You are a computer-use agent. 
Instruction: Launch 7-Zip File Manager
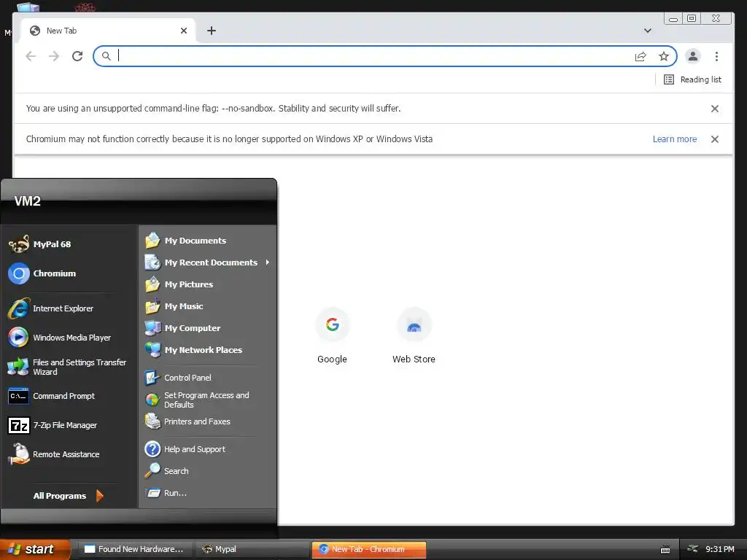point(53,425)
